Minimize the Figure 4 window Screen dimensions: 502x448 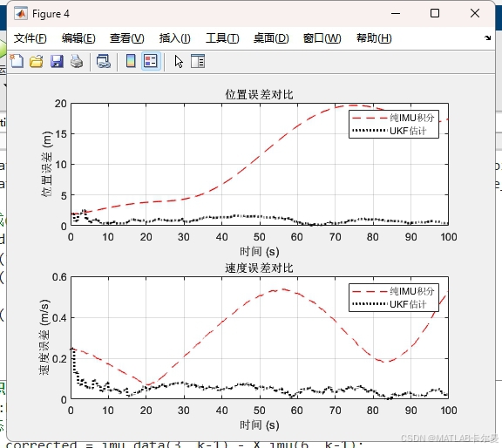click(x=396, y=13)
